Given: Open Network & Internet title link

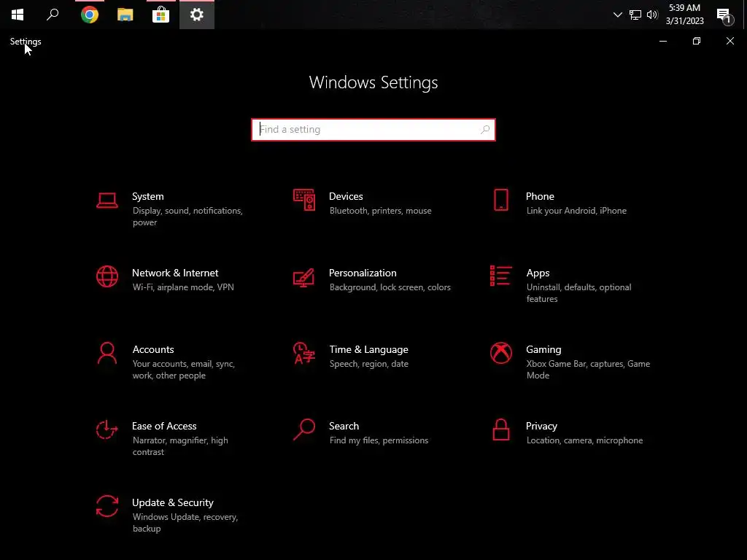Looking at the screenshot, I should (175, 273).
